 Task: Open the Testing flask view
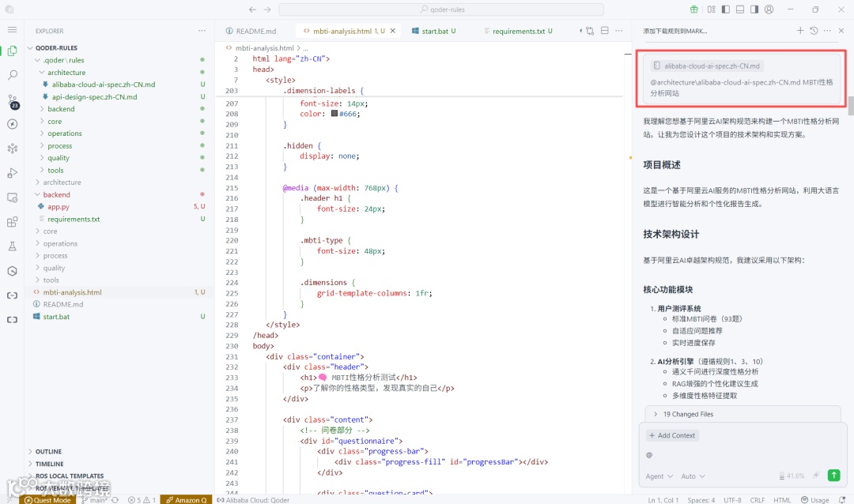[12, 246]
